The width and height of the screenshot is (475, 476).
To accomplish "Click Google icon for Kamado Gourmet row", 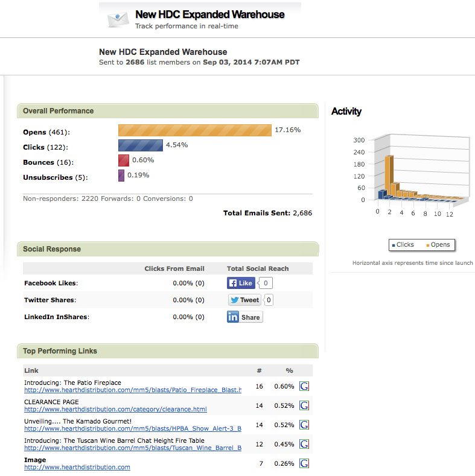I will point(304,425).
